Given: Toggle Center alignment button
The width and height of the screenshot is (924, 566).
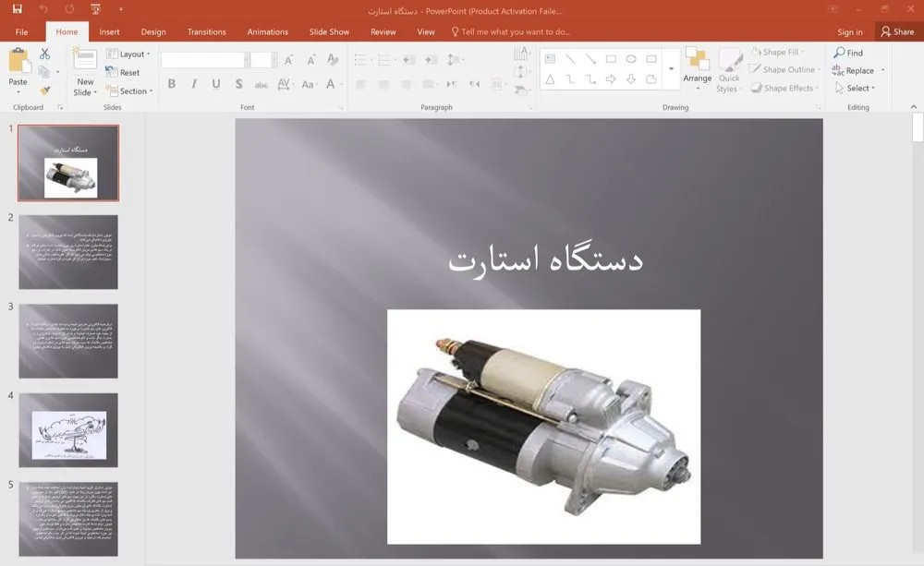Looking at the screenshot, I should [x=383, y=84].
